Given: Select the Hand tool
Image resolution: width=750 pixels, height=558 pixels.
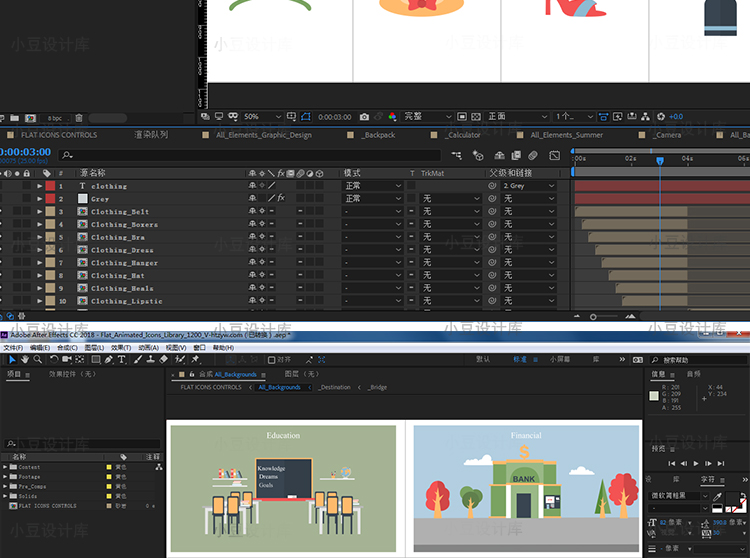Looking at the screenshot, I should tap(25, 360).
